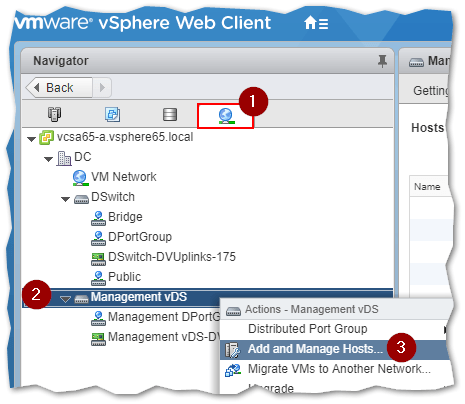Click the Public port group icon
The height and width of the screenshot is (404, 465).
click(x=98, y=278)
